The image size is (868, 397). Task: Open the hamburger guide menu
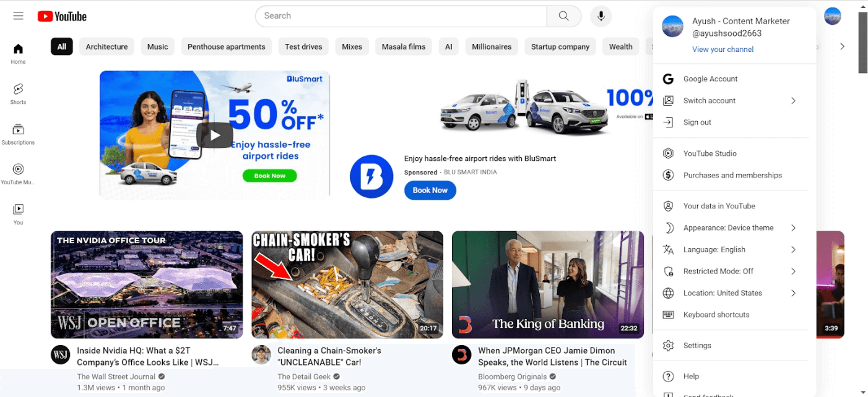pos(18,16)
